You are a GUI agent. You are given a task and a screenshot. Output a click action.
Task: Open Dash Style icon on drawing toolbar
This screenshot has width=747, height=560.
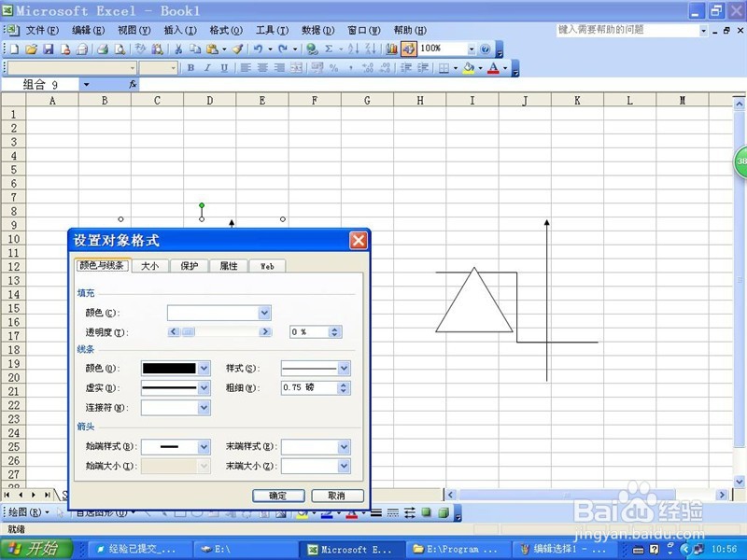(x=393, y=512)
